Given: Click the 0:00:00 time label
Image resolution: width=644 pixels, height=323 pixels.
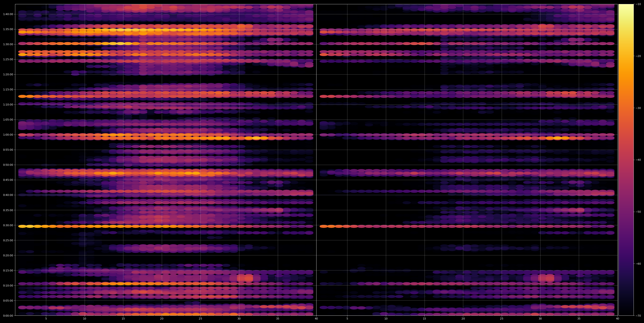Looking at the screenshot, I should click(8, 315).
